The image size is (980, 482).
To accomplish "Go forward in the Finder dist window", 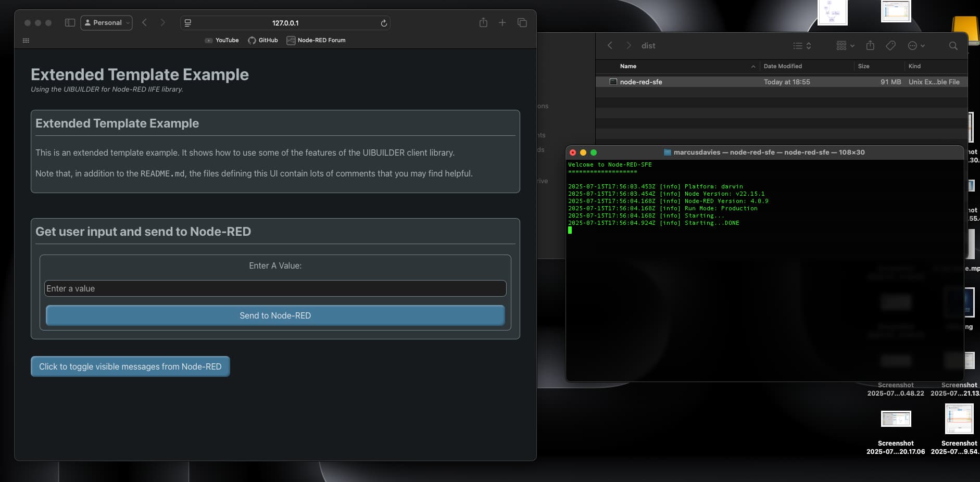I will pos(629,45).
